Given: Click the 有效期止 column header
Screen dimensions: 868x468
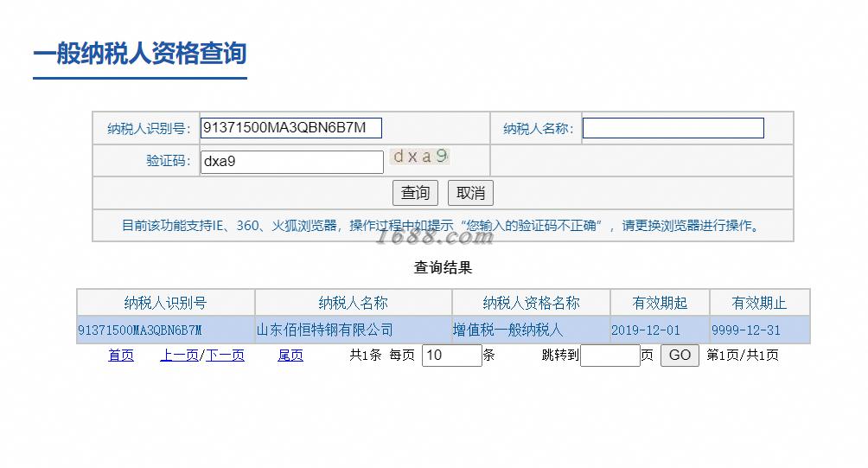Looking at the screenshot, I should [x=760, y=303].
